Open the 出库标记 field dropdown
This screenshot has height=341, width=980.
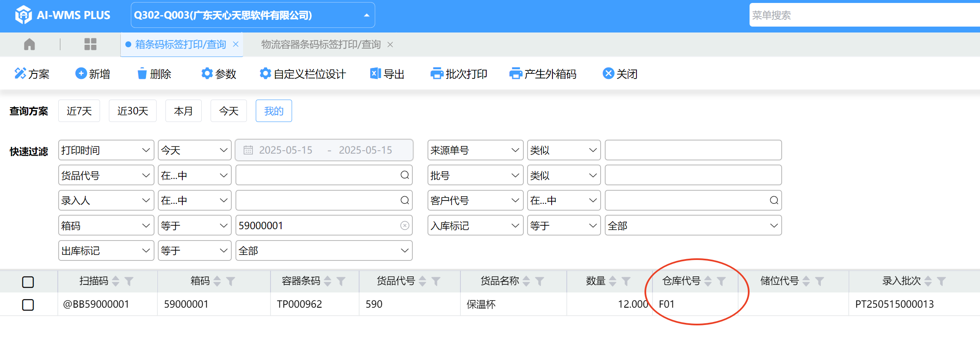coord(106,251)
